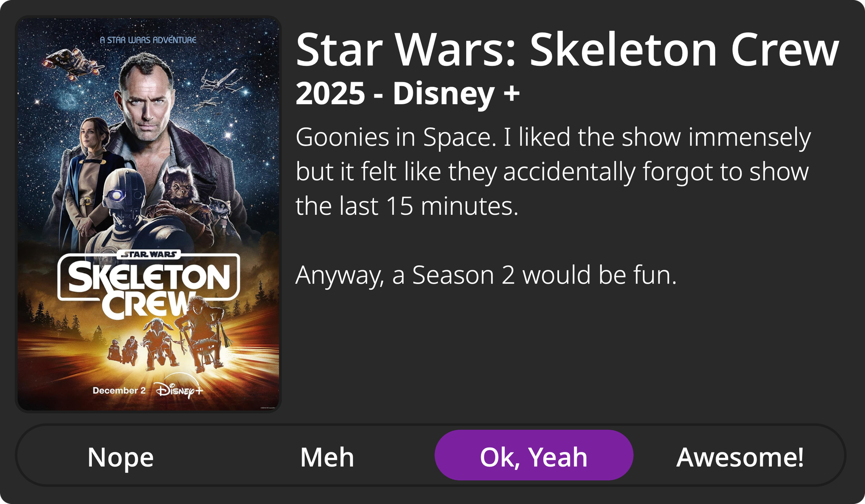
Task: Select the Nope rating option
Action: tap(121, 456)
